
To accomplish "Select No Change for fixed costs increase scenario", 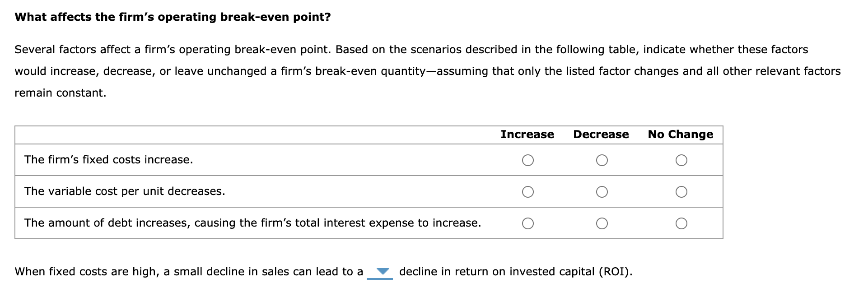I will [682, 160].
